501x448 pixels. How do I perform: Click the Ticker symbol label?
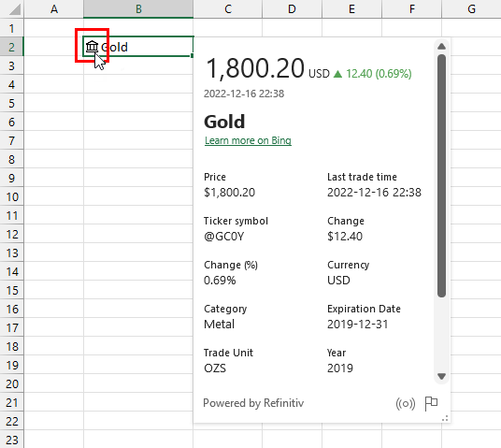(236, 221)
